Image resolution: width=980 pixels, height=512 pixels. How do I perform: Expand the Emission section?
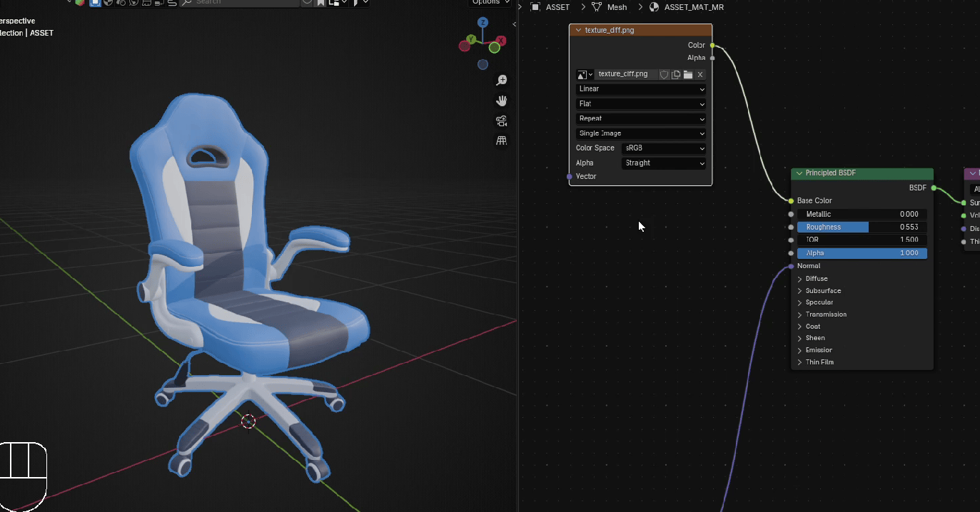point(819,350)
